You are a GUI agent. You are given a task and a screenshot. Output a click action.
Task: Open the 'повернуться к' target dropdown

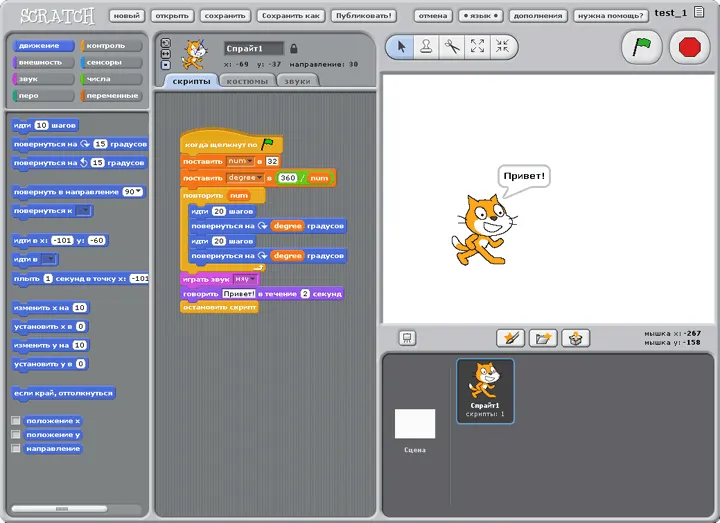coord(83,211)
